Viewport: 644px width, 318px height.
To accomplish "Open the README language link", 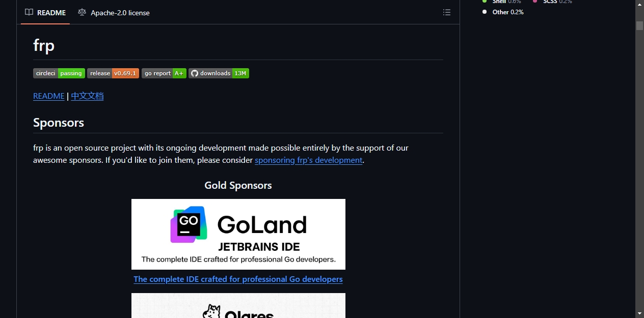I will (x=49, y=96).
